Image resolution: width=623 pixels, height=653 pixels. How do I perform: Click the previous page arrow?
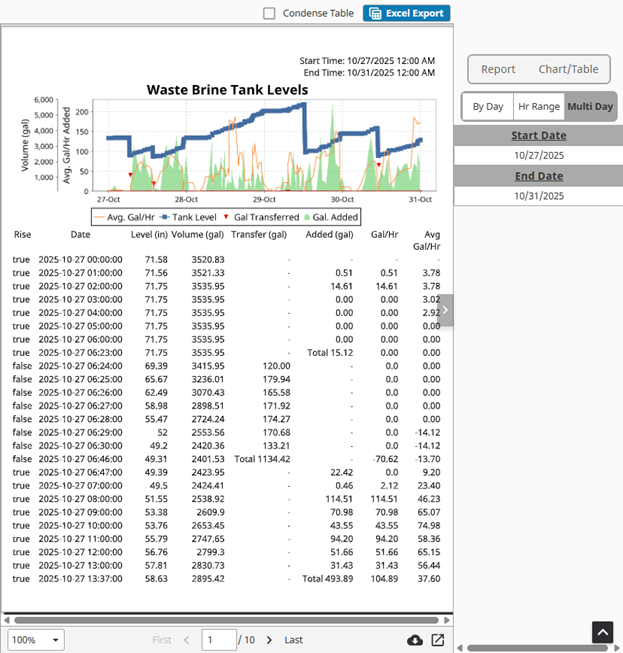[186, 640]
